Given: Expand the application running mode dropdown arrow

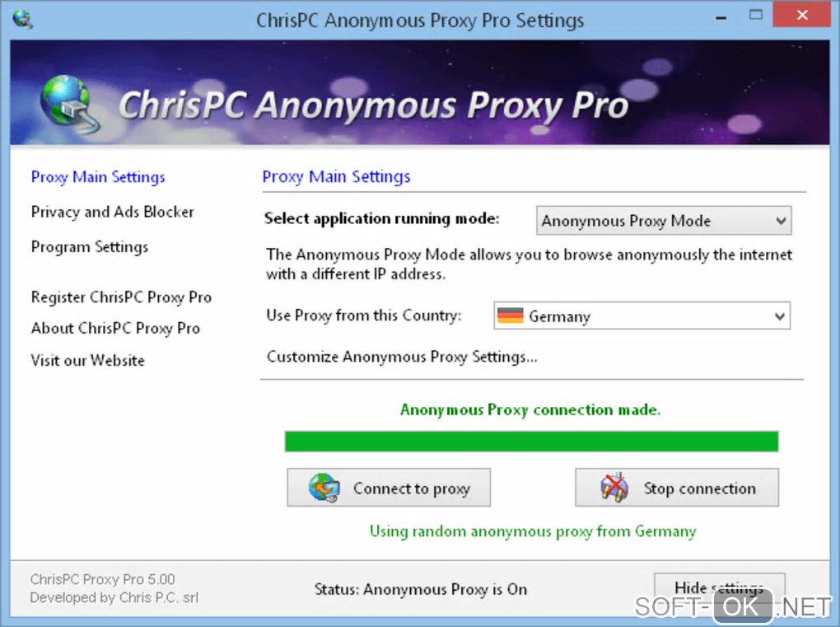Looking at the screenshot, I should pos(781,221).
